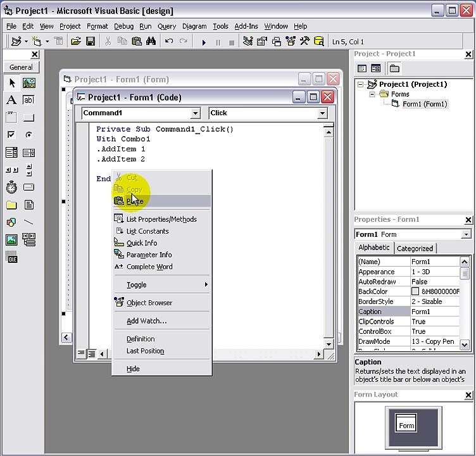
Task: Click the Form thumbnail in Form Layout
Action: (x=406, y=423)
